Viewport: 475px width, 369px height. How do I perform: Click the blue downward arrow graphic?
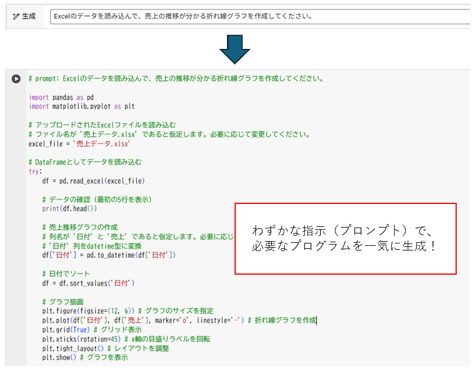(234, 49)
